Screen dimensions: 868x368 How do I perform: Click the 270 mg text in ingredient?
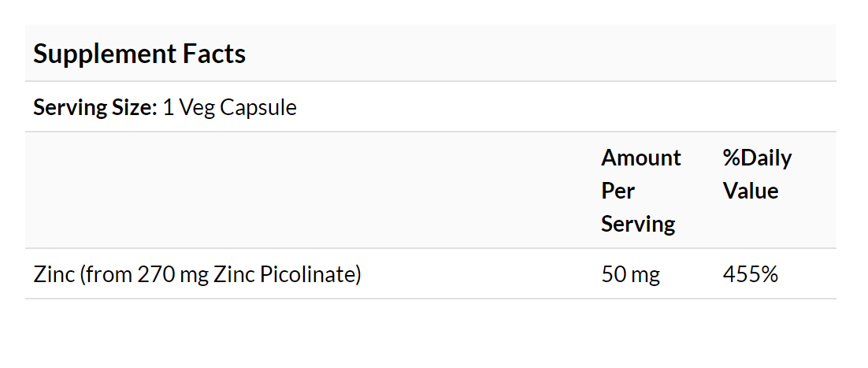[x=172, y=274]
